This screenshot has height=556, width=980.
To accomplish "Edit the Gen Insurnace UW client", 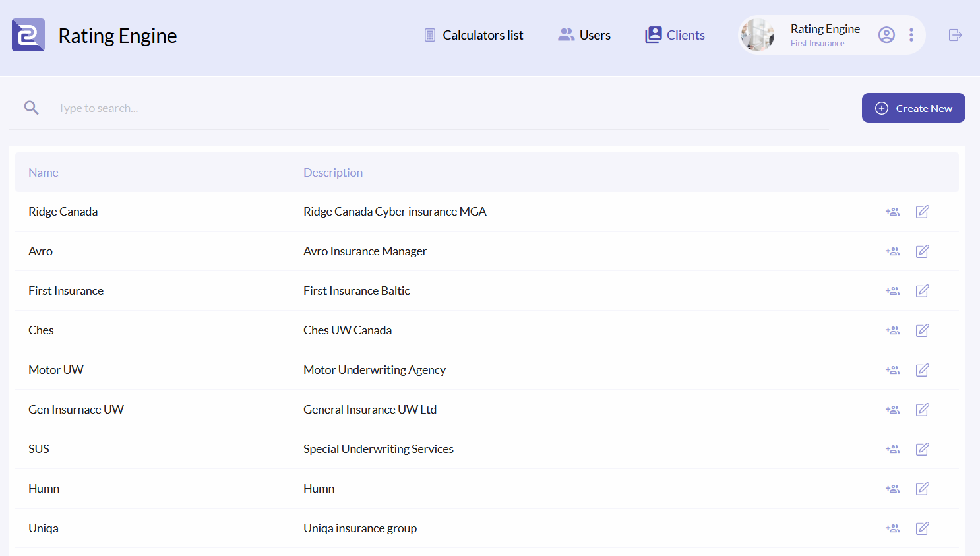I will click(922, 410).
